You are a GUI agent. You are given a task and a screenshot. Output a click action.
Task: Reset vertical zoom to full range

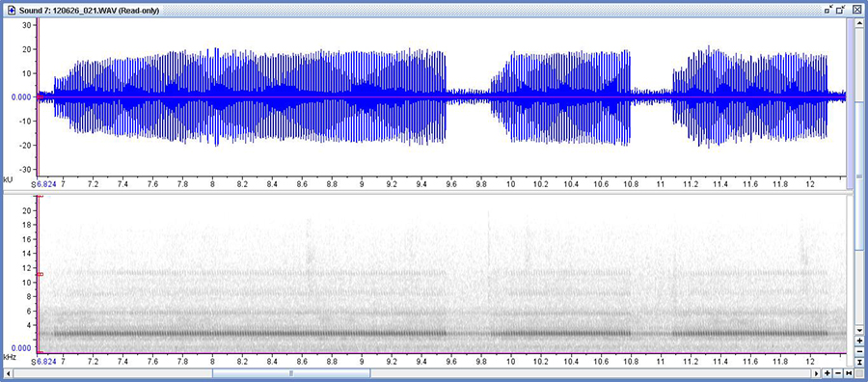[859, 363]
